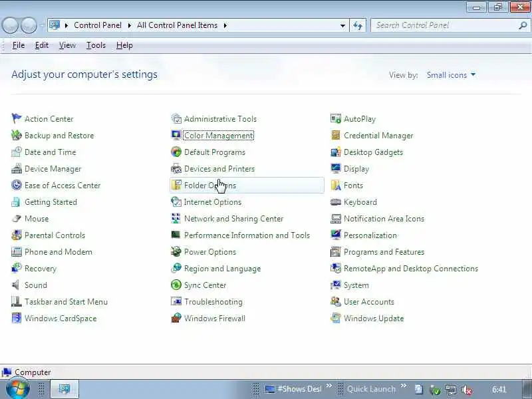Open the Troubleshooting link
The image size is (532, 399).
click(213, 302)
